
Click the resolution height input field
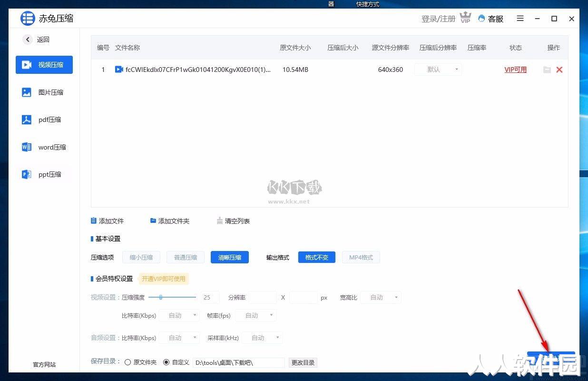tap(304, 297)
